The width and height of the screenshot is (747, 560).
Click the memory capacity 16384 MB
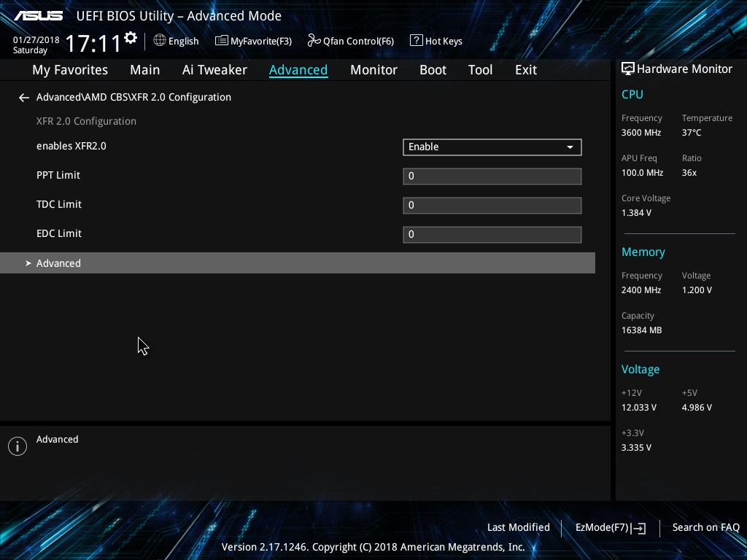coord(642,330)
